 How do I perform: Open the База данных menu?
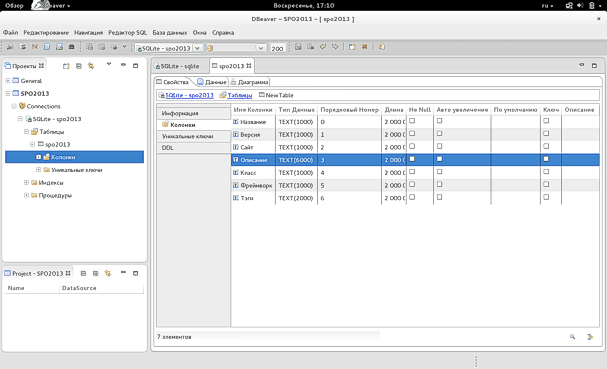(170, 33)
